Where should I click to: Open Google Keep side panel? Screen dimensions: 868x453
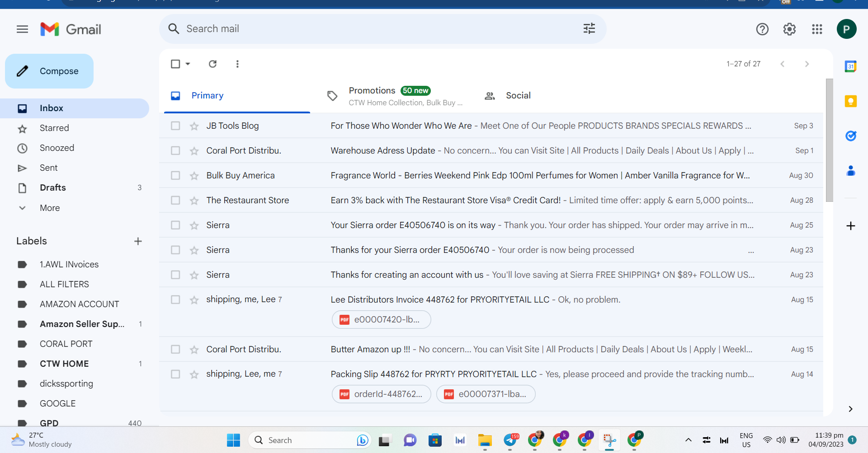click(x=850, y=101)
